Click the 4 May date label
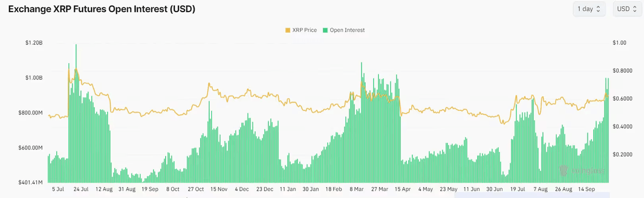This screenshot has height=198, width=644. coord(425,189)
